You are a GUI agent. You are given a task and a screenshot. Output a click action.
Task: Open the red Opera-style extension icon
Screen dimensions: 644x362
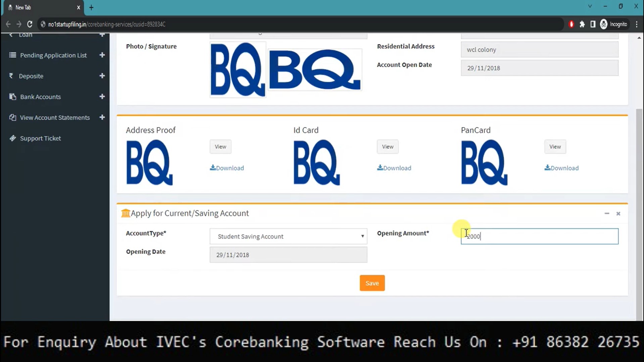(x=571, y=24)
